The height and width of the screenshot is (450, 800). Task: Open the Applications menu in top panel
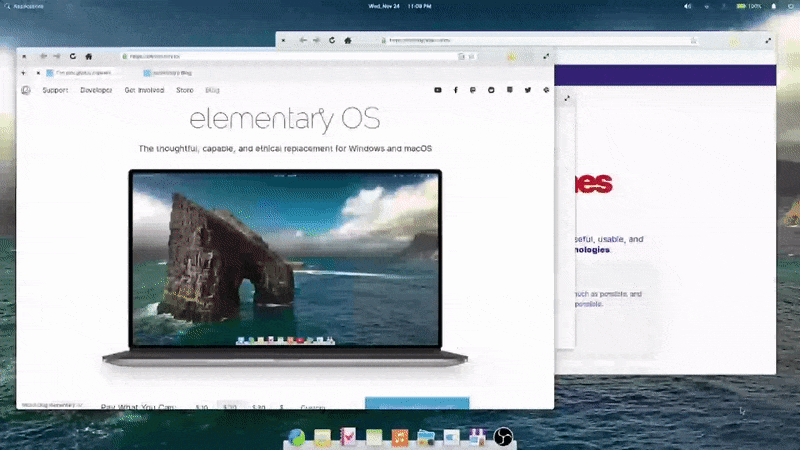click(x=24, y=6)
